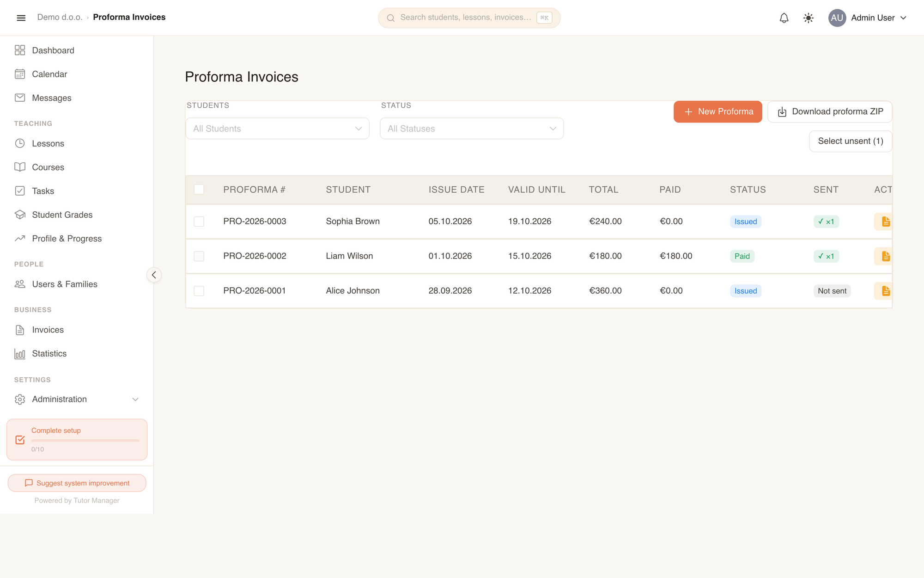Click the Users & Families people icon
This screenshot has width=924, height=578.
coord(20,284)
